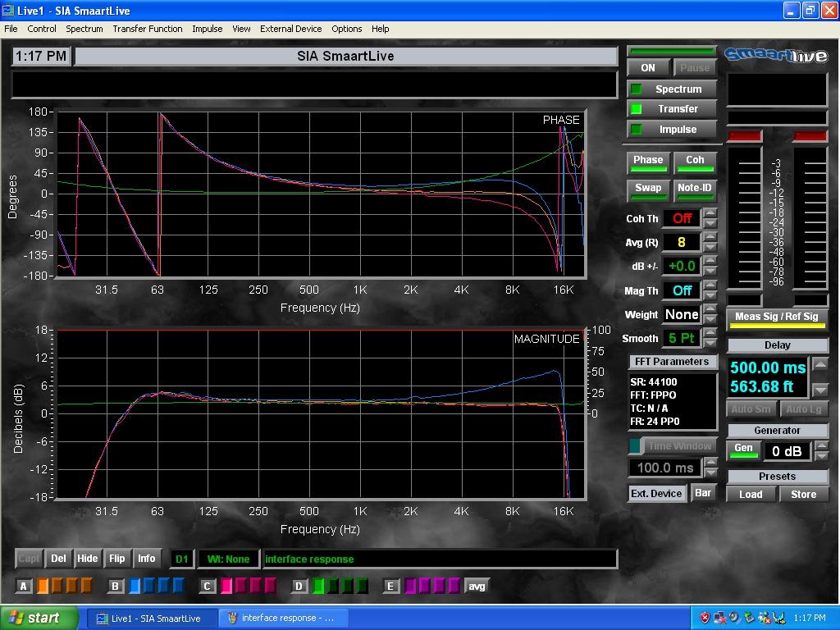Toggle the Gen signal generator
The height and width of the screenshot is (630, 840).
tap(743, 450)
